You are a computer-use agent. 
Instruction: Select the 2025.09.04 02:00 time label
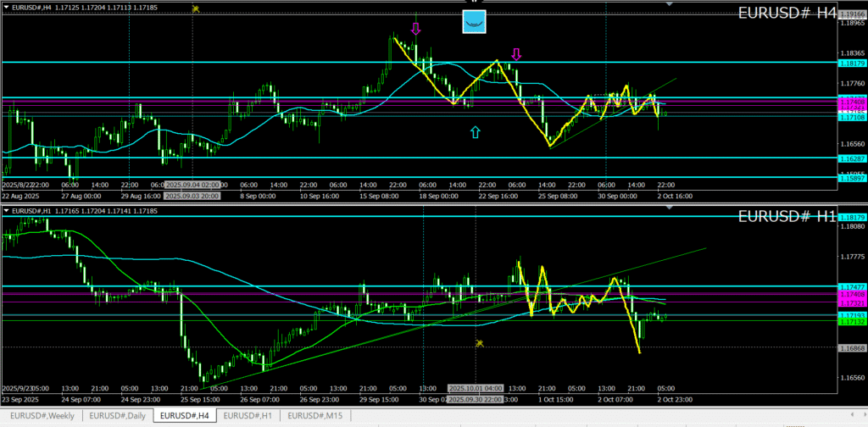[x=192, y=185]
